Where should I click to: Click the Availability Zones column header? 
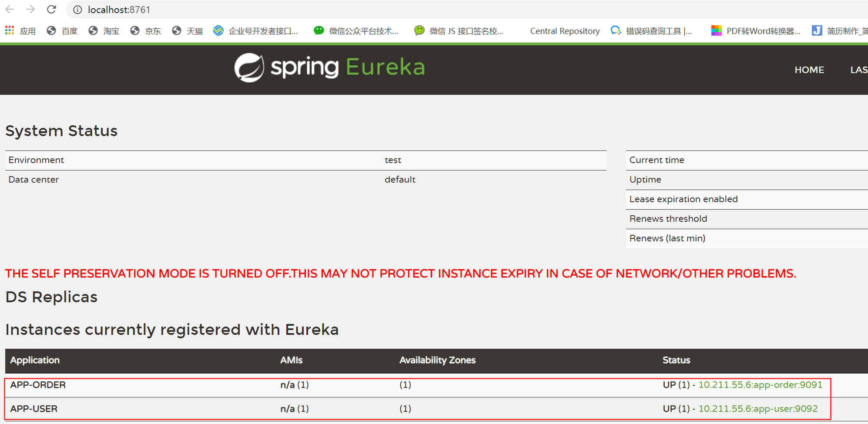coord(438,360)
